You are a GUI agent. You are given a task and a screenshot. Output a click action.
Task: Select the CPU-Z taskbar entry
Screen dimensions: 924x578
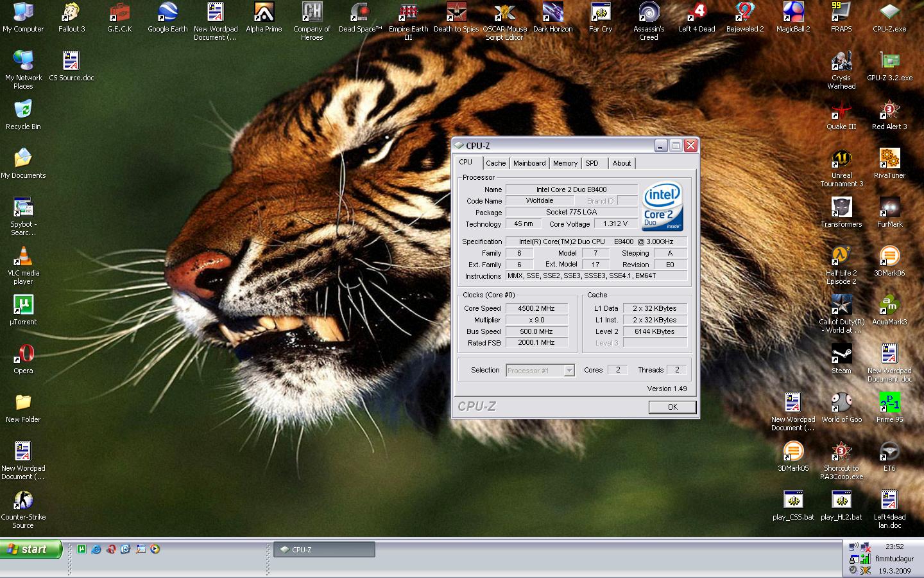324,549
